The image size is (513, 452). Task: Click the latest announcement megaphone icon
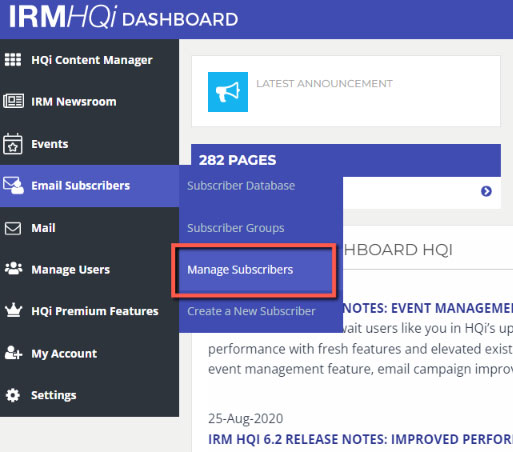tap(228, 92)
